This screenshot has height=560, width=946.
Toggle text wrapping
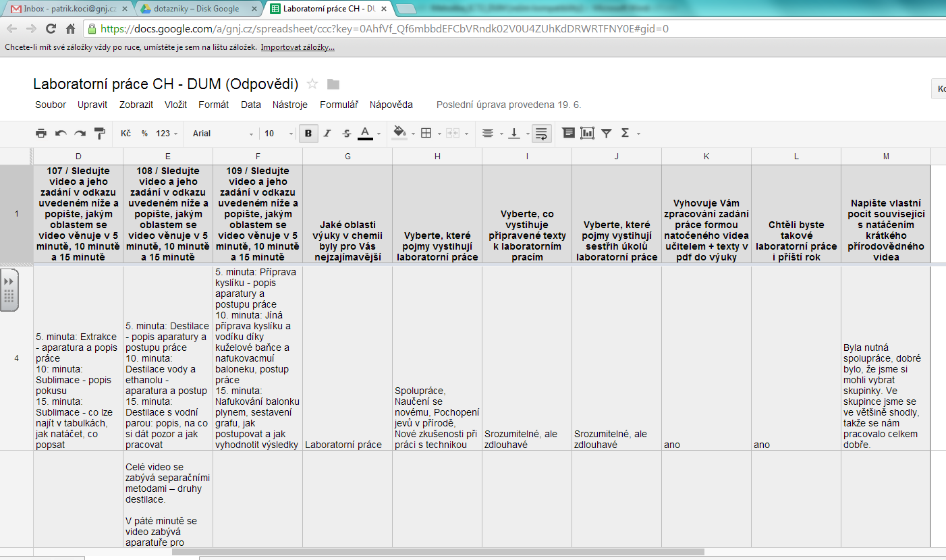[x=540, y=134]
